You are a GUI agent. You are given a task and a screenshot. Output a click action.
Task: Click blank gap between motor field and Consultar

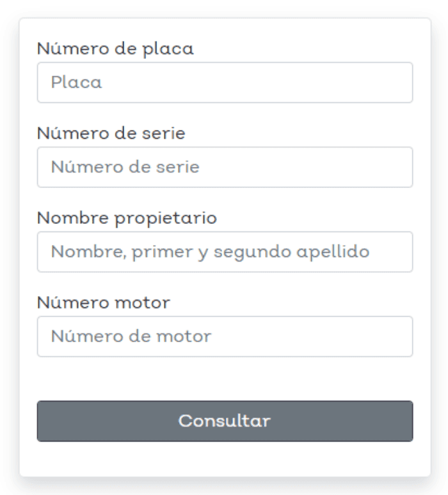pyautogui.click(x=225, y=379)
